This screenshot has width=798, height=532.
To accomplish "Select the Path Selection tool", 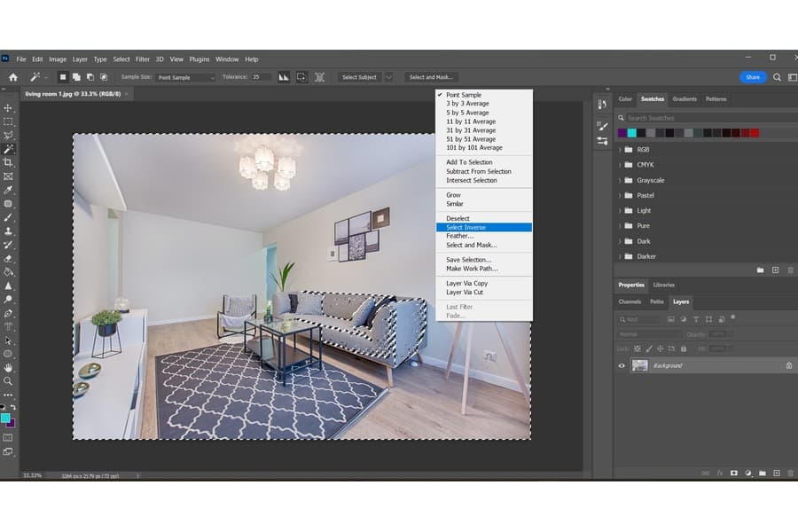I will tap(8, 340).
